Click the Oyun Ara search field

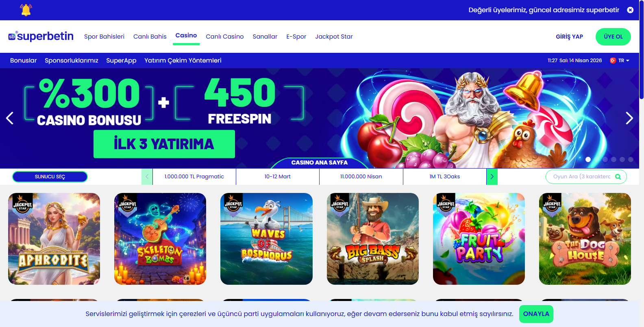click(x=582, y=177)
